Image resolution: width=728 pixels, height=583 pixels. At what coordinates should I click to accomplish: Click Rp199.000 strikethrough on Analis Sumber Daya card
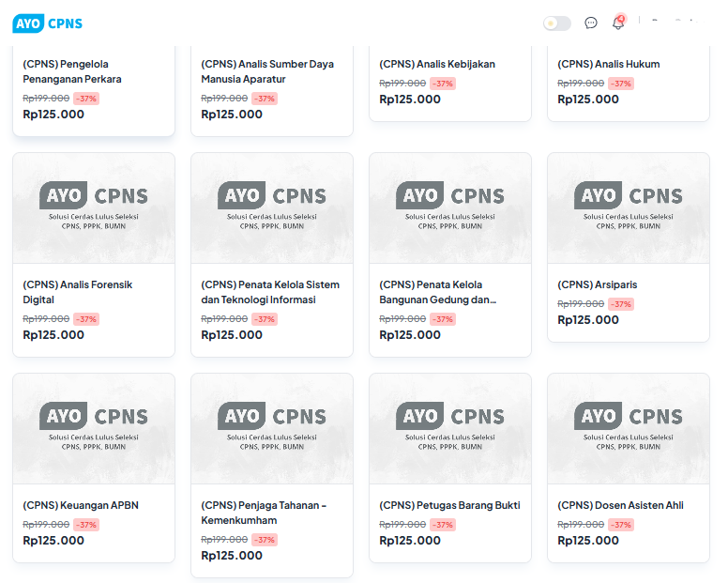point(224,99)
